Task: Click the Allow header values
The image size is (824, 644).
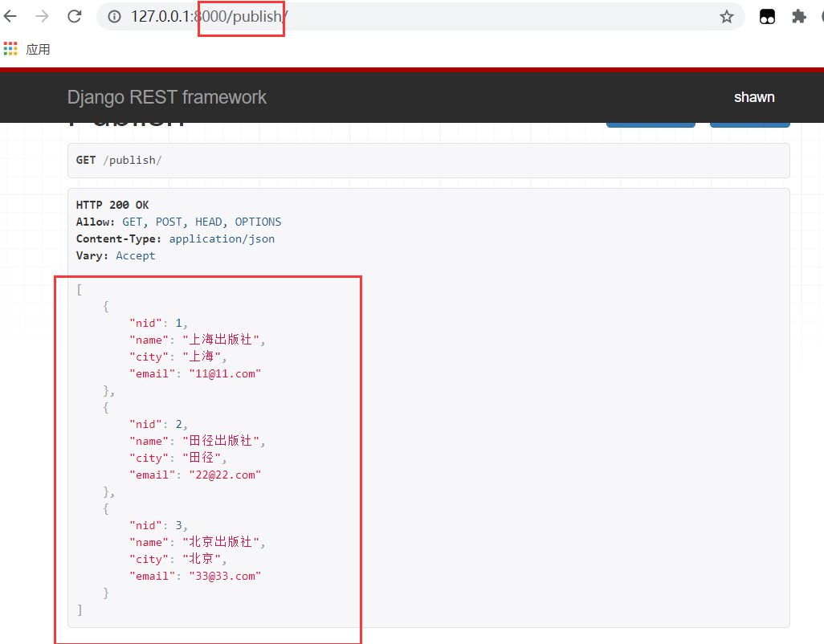Action: tap(202, 222)
